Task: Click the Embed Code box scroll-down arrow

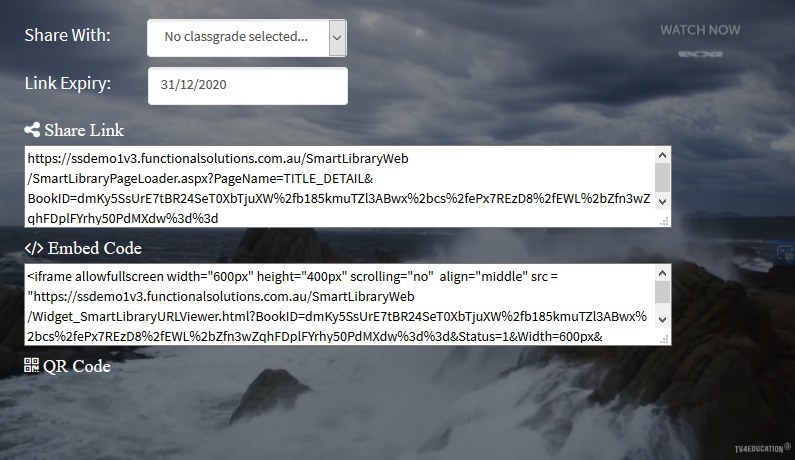Action: tap(663, 320)
